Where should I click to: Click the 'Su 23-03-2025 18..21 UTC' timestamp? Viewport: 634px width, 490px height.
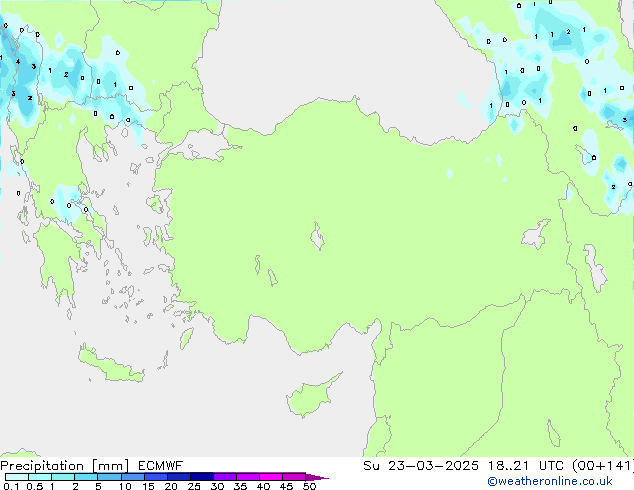[465, 466]
